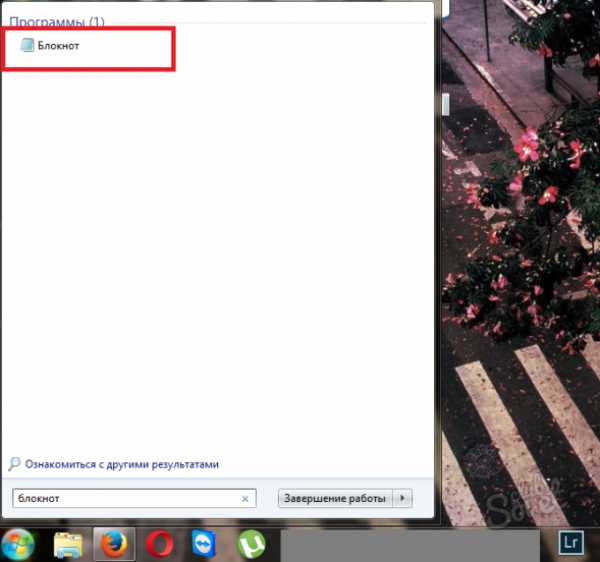Switch to Firefox in the taskbar
The image size is (600, 562).
point(114,544)
